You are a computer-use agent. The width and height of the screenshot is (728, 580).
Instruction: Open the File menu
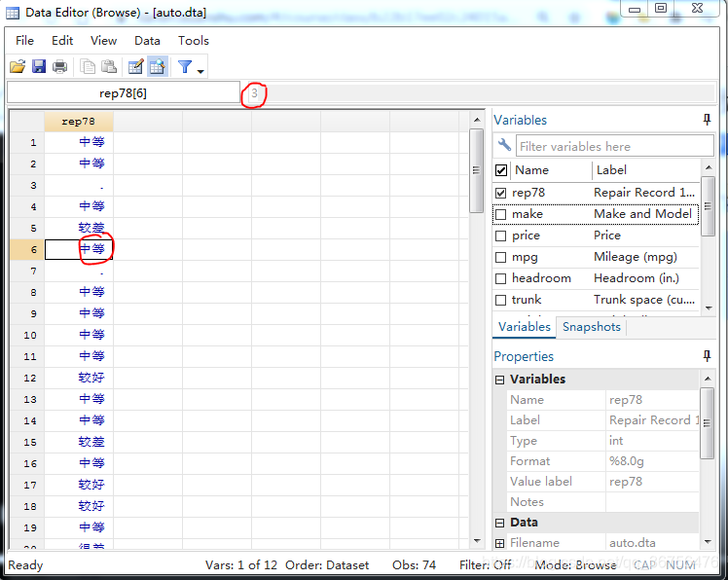(24, 41)
